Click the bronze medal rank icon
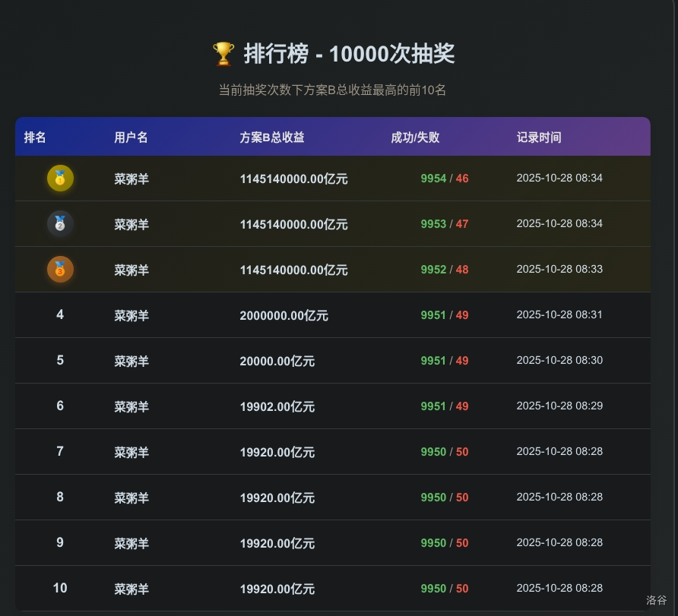The image size is (678, 616). tap(60, 270)
